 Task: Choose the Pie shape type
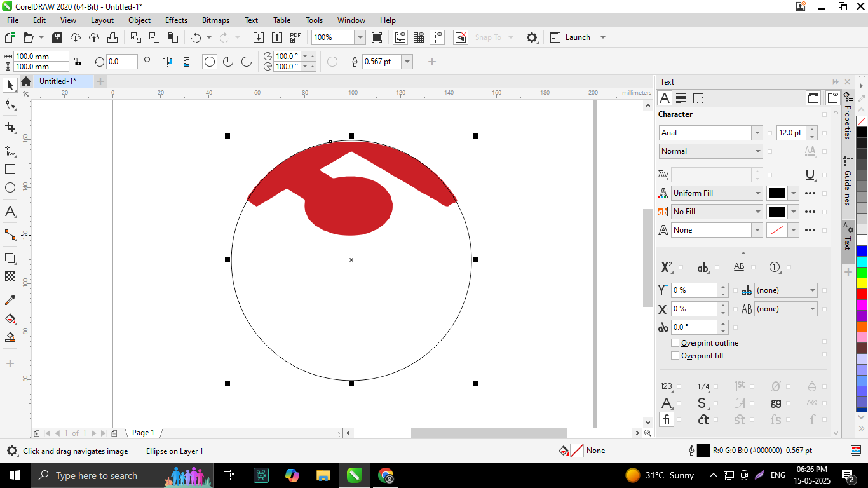tap(228, 62)
